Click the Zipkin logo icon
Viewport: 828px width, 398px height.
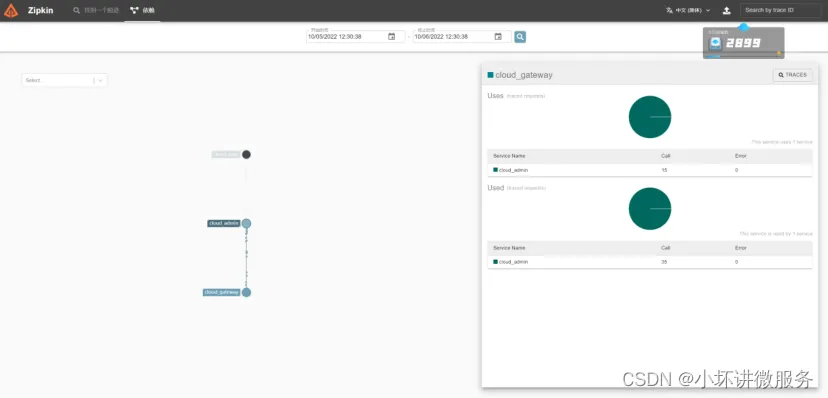[11, 11]
